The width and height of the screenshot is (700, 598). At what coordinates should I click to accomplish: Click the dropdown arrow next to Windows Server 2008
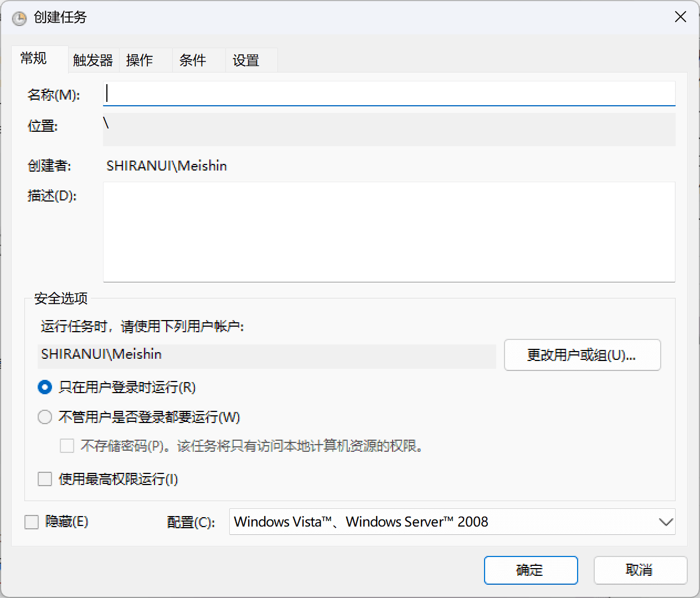pos(665,522)
